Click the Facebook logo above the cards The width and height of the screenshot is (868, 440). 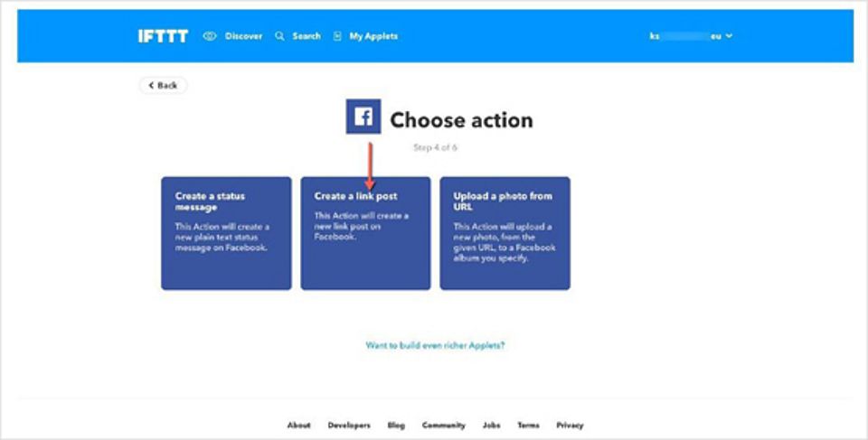pyautogui.click(x=363, y=117)
